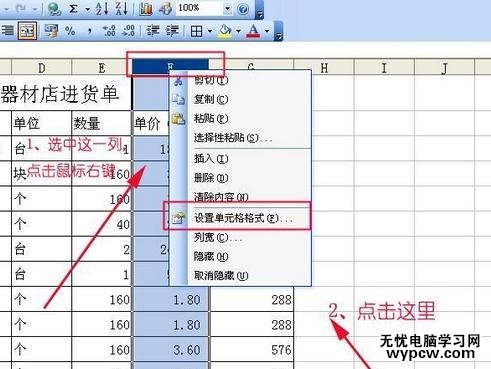The image size is (491, 369).
Task: Click Increase Decimal icon
Action: click(x=109, y=31)
